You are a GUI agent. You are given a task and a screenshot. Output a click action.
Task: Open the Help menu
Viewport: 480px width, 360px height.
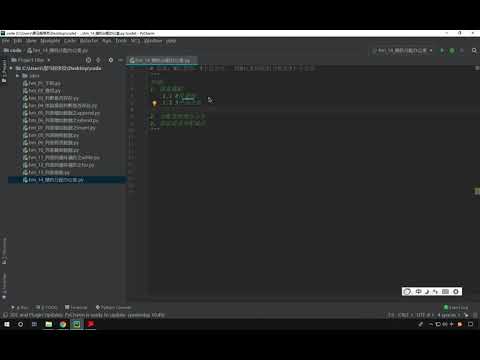[x=171, y=41]
